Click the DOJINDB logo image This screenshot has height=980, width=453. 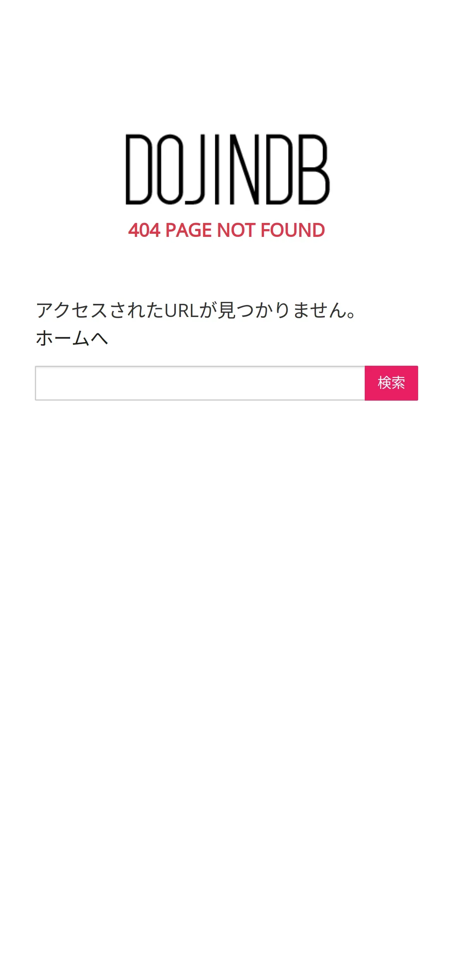[x=227, y=169]
